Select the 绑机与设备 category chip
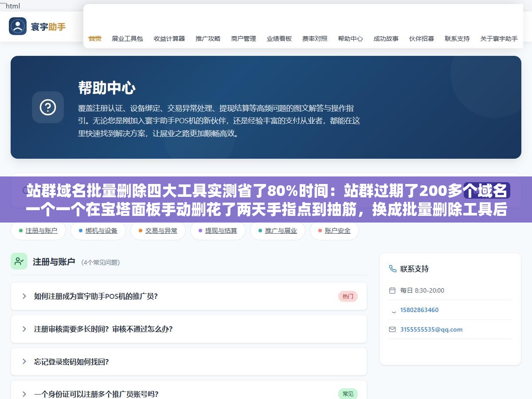532x399 pixels. click(98, 231)
